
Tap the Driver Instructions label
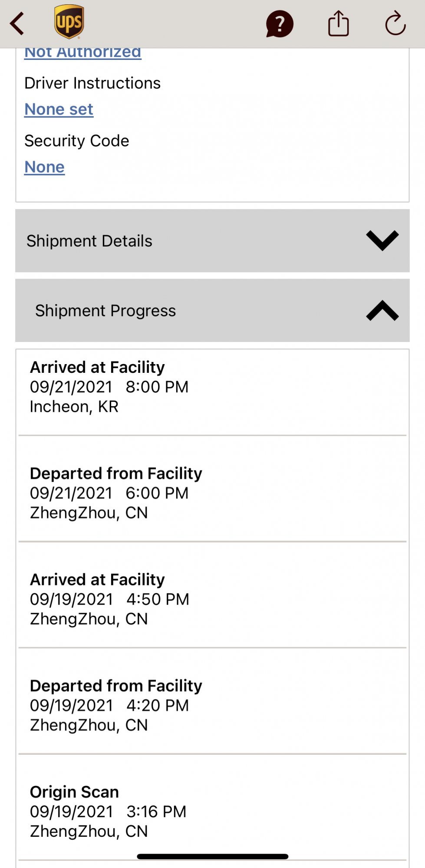92,83
